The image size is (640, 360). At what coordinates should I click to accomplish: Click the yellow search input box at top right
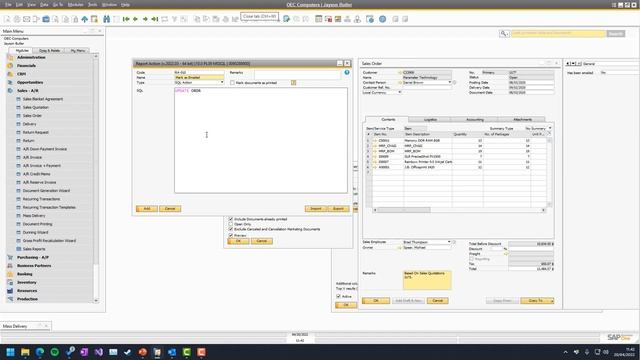pos(558,33)
